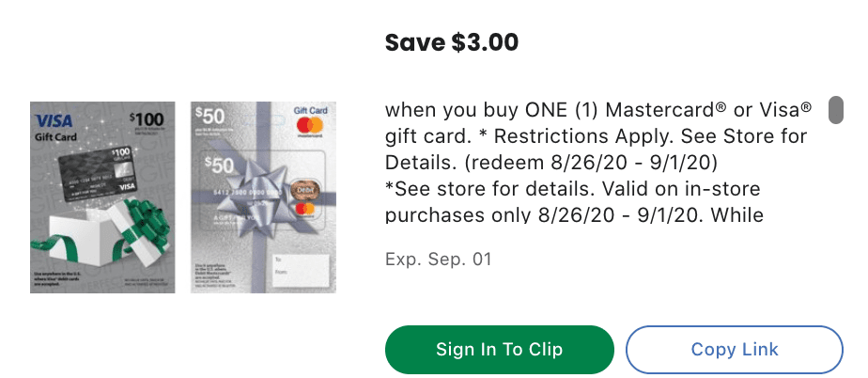The image size is (868, 378).
Task: Click the $100 amount on the Visa package corner
Action: (147, 119)
